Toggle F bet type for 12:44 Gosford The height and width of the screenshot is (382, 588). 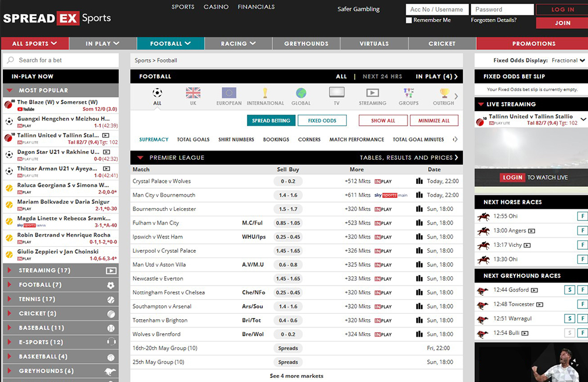click(582, 290)
